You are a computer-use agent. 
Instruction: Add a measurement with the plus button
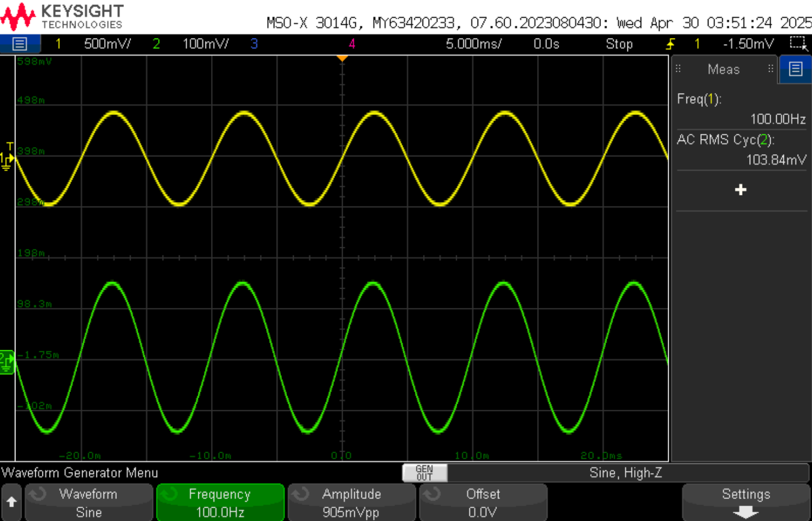tap(741, 190)
